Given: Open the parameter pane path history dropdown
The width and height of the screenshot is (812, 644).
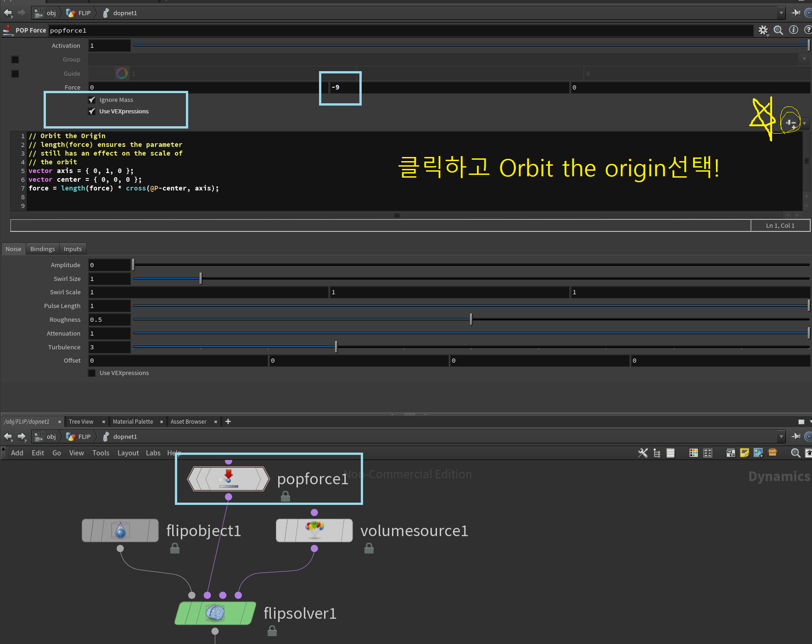Looking at the screenshot, I should click(x=781, y=13).
